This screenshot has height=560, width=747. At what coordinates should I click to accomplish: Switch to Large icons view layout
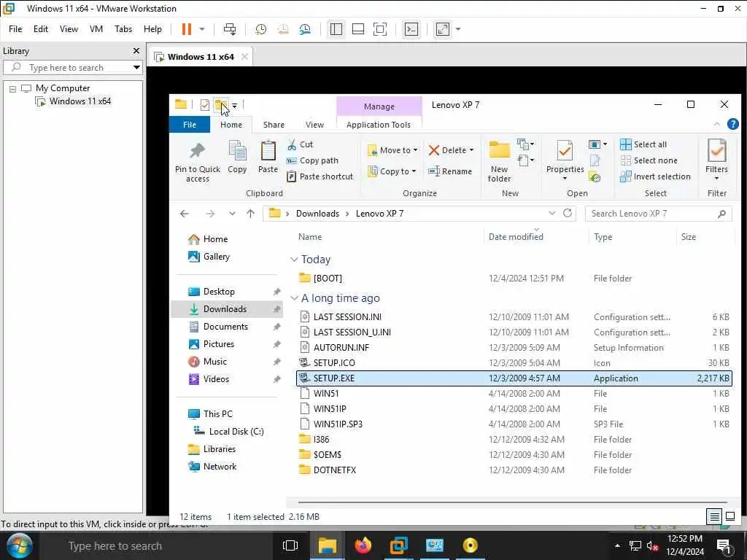pos(729,516)
